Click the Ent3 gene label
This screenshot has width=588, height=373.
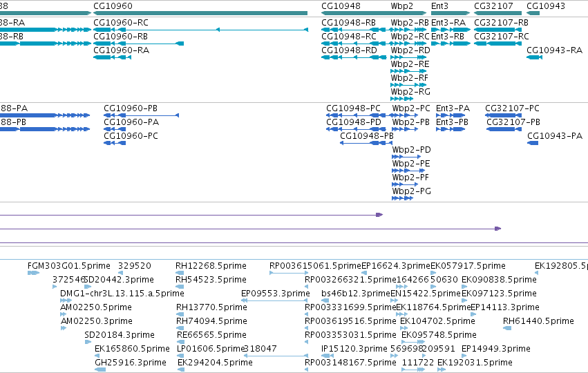tap(439, 6)
